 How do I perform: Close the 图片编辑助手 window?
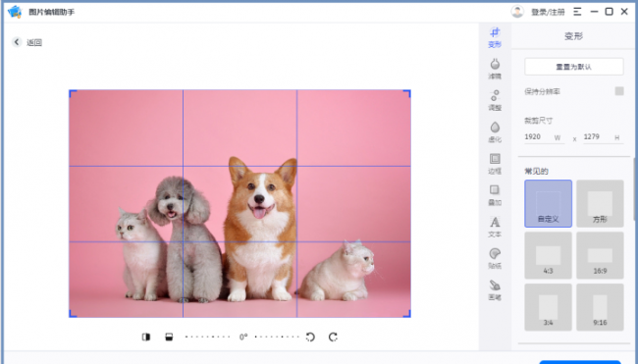point(624,12)
